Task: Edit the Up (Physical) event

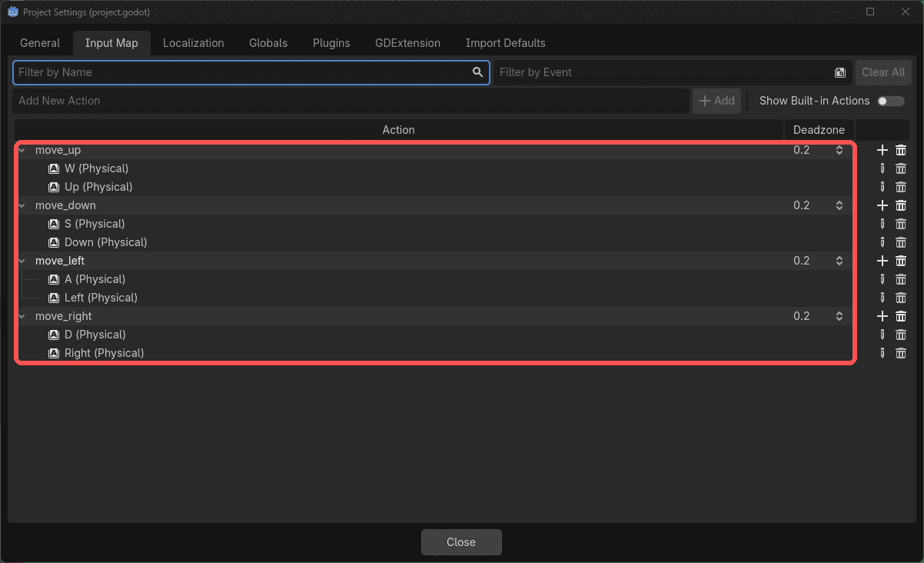Action: coord(882,187)
